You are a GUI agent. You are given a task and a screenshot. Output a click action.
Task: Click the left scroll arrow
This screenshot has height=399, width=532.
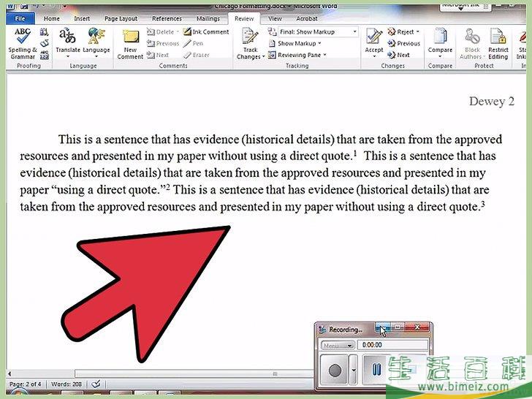(x=9, y=374)
